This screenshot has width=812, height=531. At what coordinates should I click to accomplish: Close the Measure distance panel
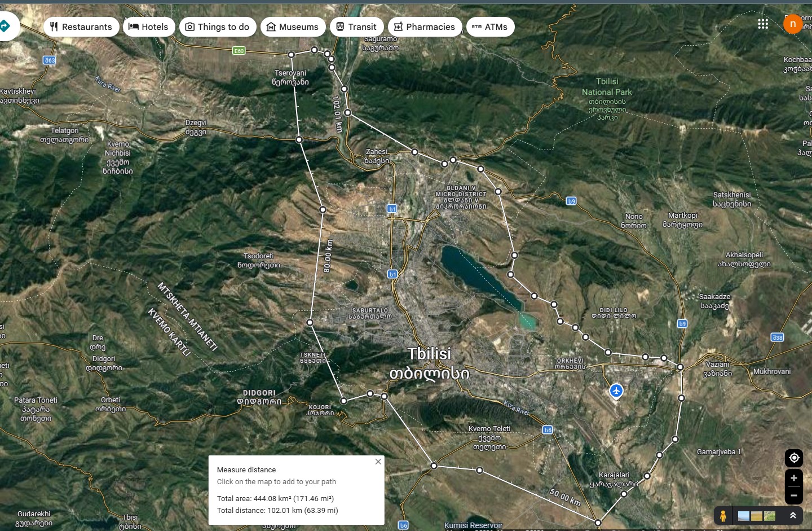378,462
